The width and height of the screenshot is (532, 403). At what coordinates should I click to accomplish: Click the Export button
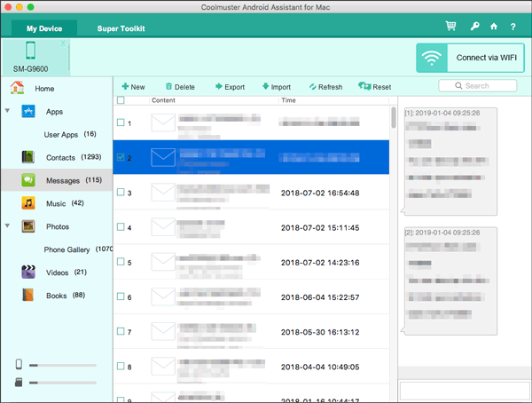pyautogui.click(x=230, y=87)
